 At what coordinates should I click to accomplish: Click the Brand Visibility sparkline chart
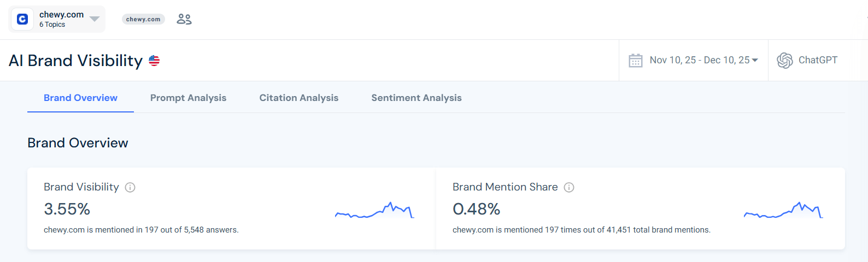374,211
